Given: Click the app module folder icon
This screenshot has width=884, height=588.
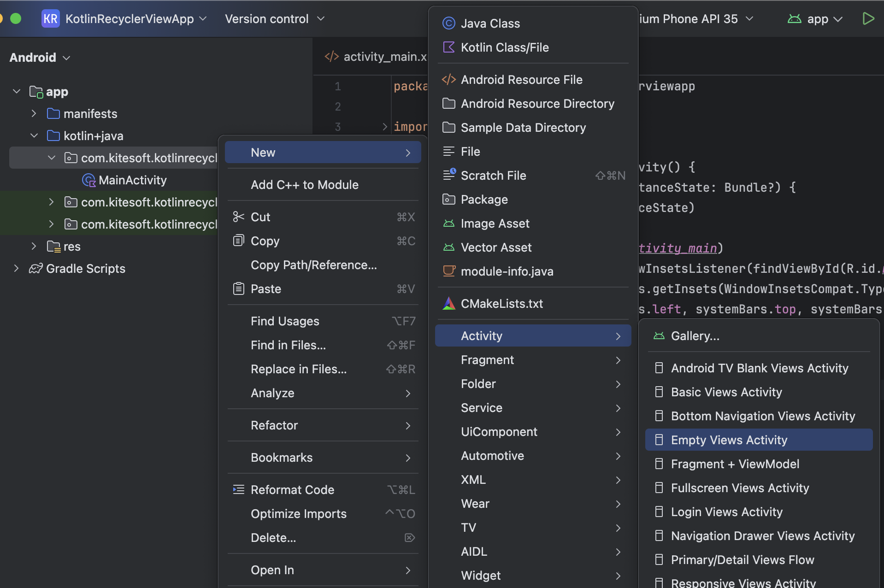Looking at the screenshot, I should [x=36, y=92].
